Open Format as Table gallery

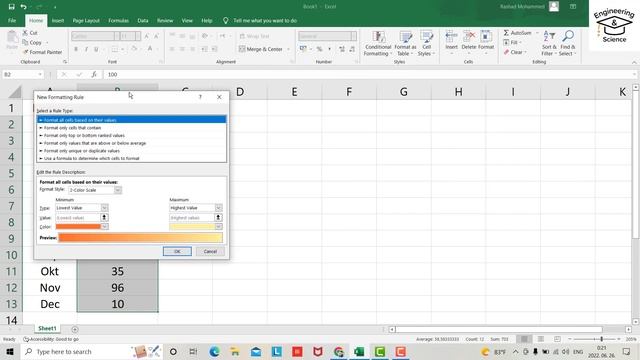click(x=405, y=43)
